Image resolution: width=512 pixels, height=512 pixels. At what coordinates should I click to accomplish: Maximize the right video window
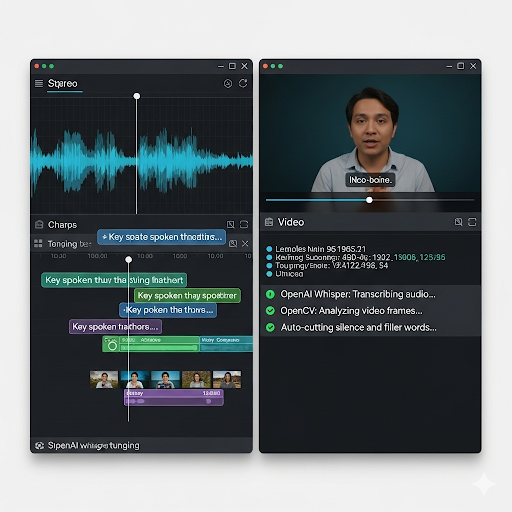pos(461,66)
